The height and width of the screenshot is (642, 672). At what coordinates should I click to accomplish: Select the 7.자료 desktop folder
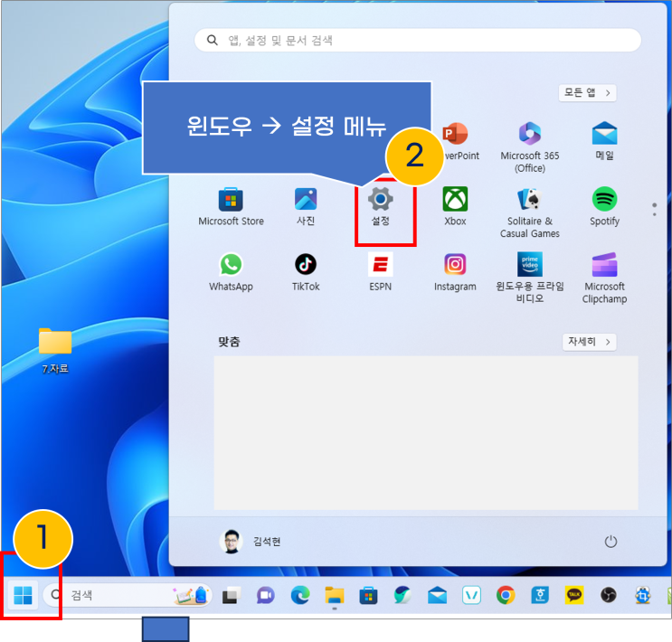tap(55, 351)
